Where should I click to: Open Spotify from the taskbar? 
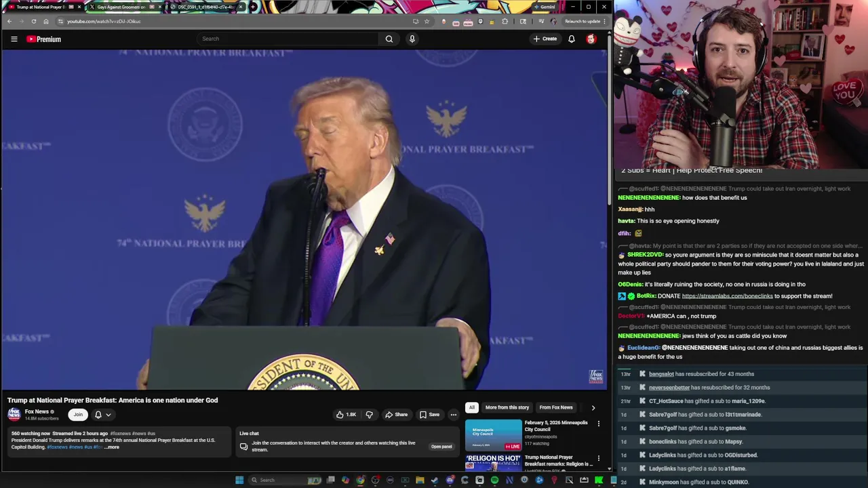494,480
